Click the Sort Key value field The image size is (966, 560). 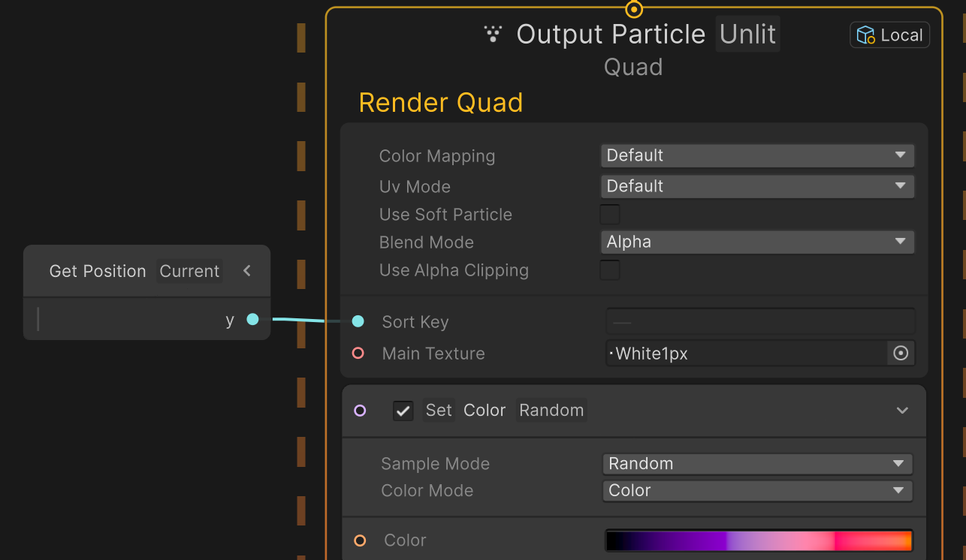[x=760, y=321]
